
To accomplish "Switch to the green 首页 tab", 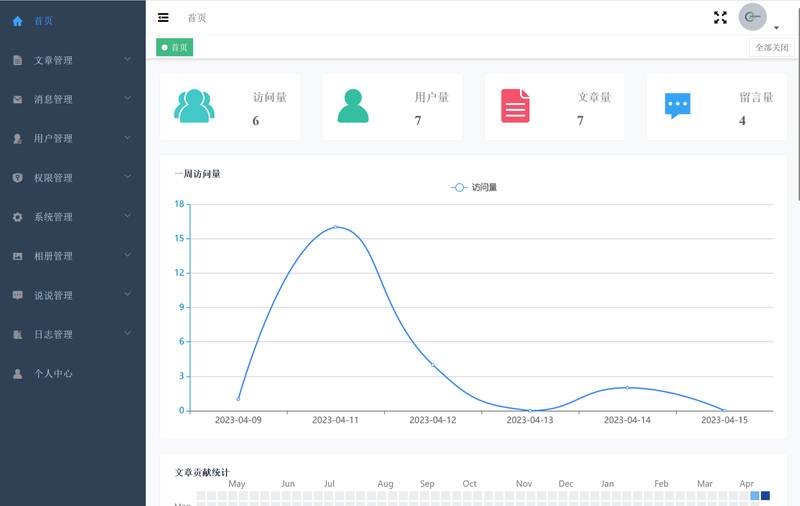I will point(174,47).
